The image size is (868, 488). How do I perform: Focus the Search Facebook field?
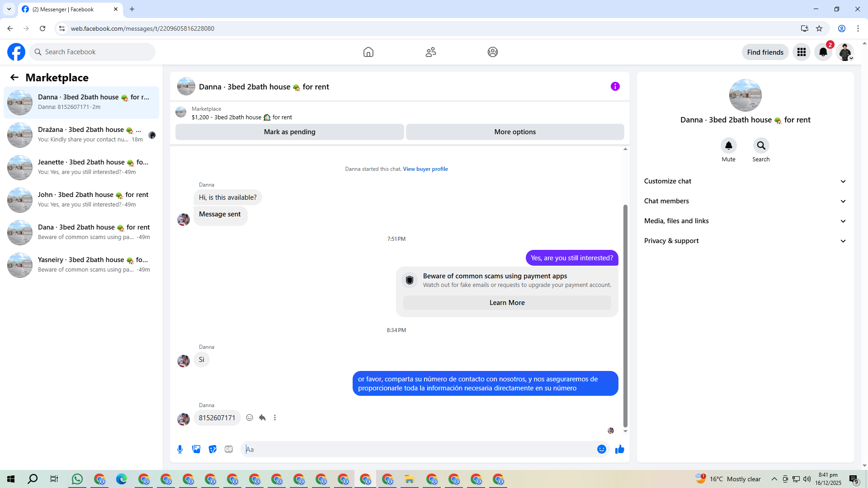(x=93, y=52)
